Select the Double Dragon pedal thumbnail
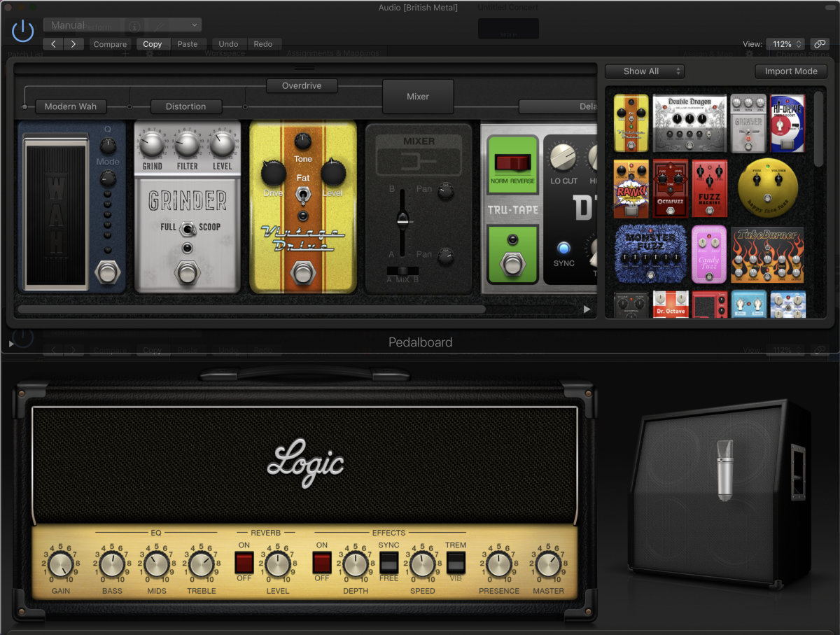The height and width of the screenshot is (635, 840). (689, 123)
